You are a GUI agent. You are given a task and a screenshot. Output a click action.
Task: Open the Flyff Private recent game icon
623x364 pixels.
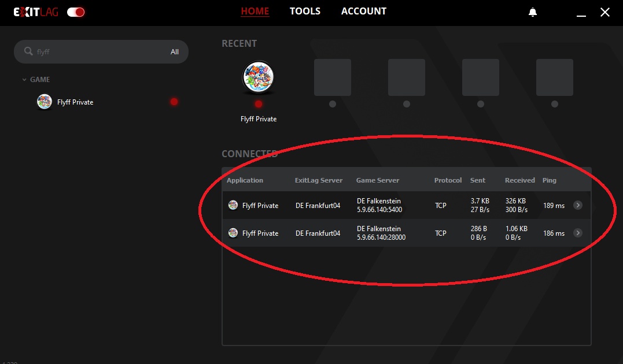(x=258, y=77)
